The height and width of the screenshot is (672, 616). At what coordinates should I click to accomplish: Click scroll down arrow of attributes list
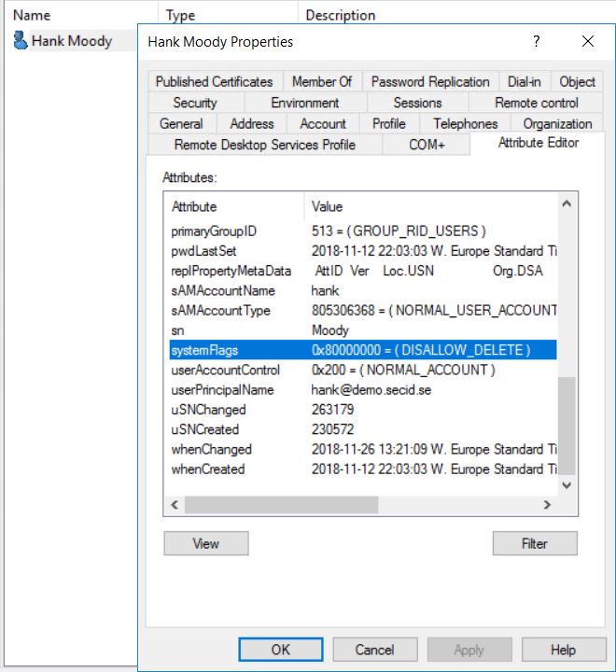point(567,485)
